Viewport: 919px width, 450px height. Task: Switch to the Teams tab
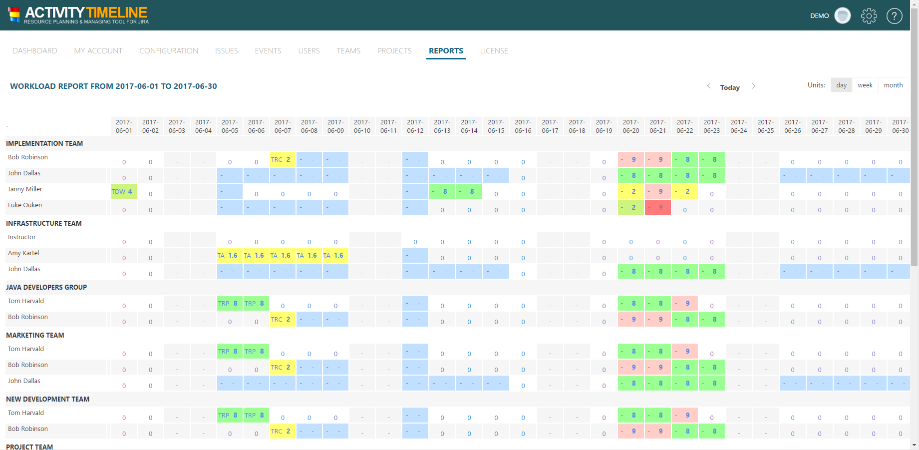348,50
